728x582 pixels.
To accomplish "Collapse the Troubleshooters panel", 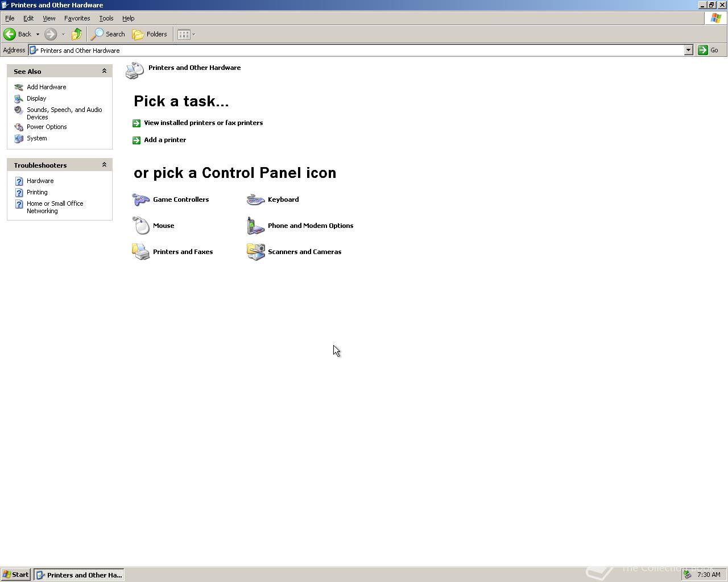I will tap(104, 165).
